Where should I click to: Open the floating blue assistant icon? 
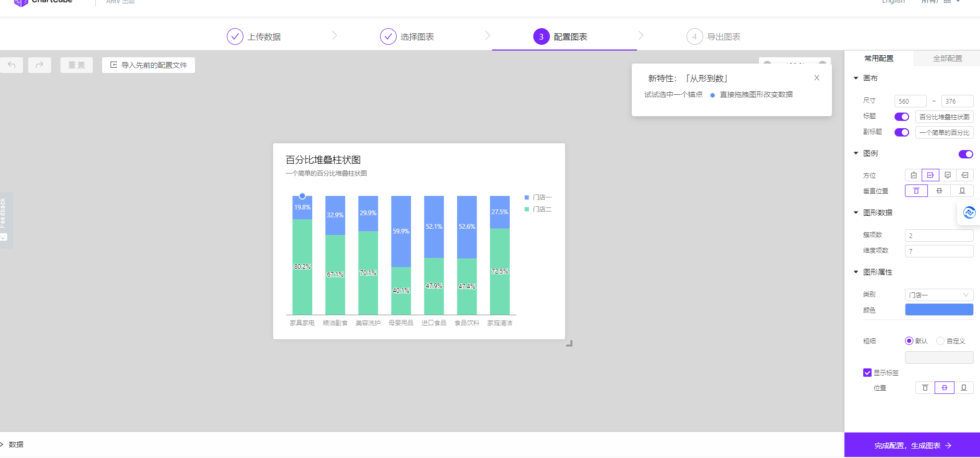pos(969,213)
